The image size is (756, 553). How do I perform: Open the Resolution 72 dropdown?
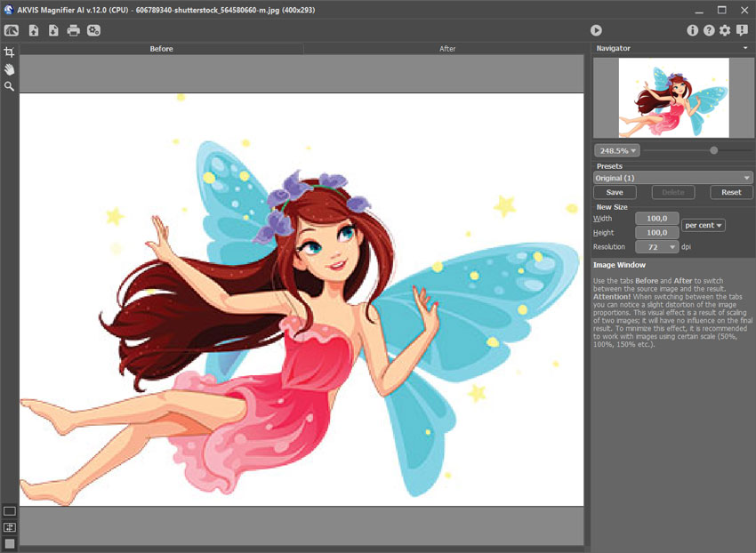pos(656,247)
